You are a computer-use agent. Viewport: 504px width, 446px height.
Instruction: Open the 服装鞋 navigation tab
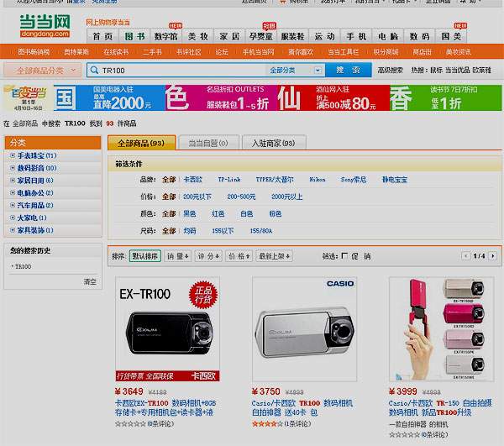(293, 36)
